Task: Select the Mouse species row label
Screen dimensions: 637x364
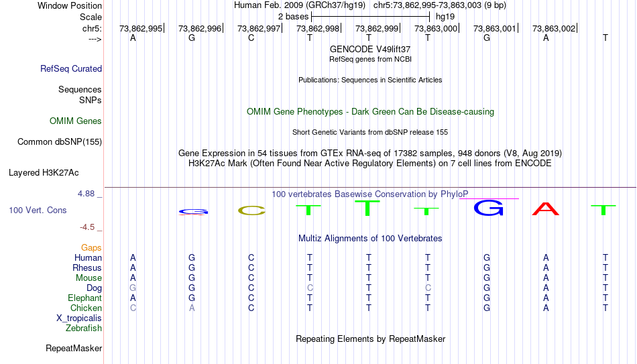Action: pos(89,278)
